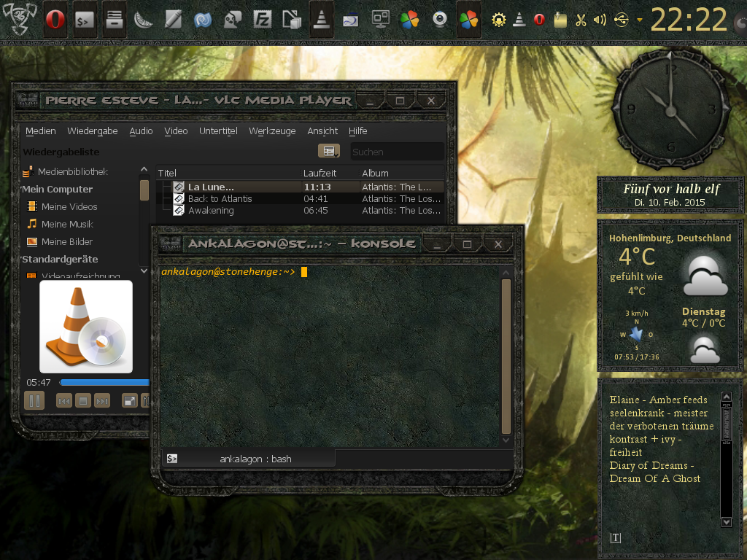Image resolution: width=747 pixels, height=560 pixels.
Task: Open the Video menu in VLC
Action: click(176, 131)
